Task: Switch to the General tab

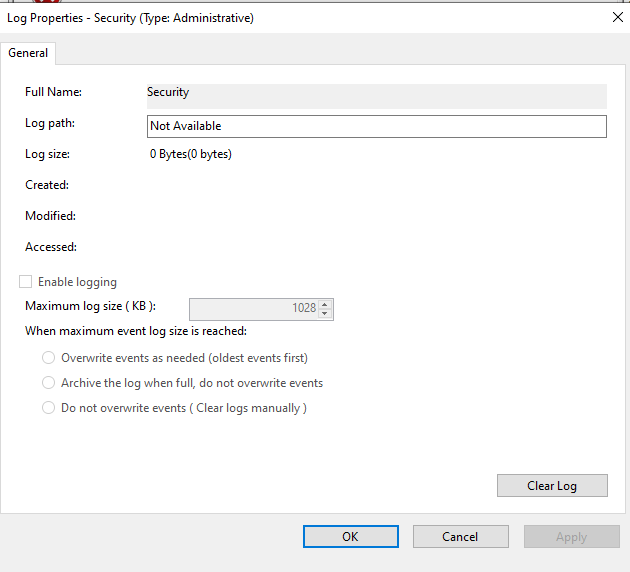Action: (28, 53)
